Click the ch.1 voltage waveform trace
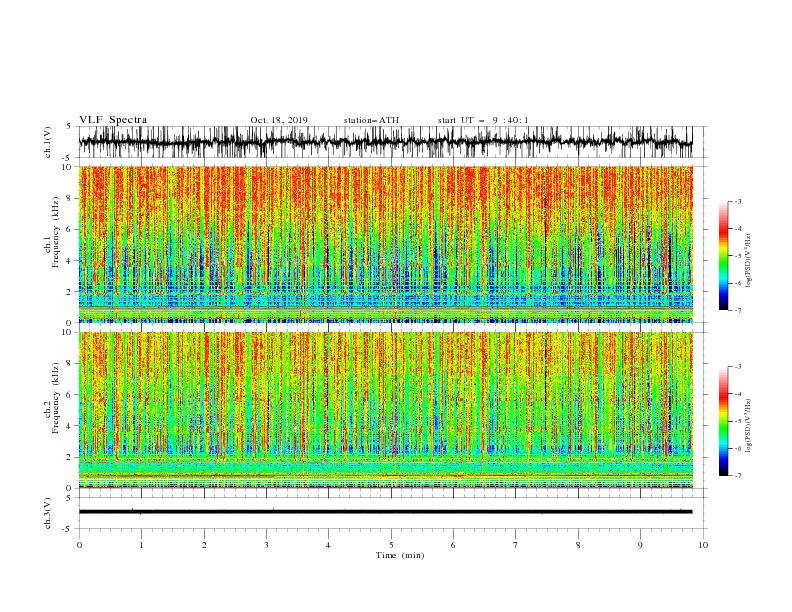 pyautogui.click(x=385, y=142)
